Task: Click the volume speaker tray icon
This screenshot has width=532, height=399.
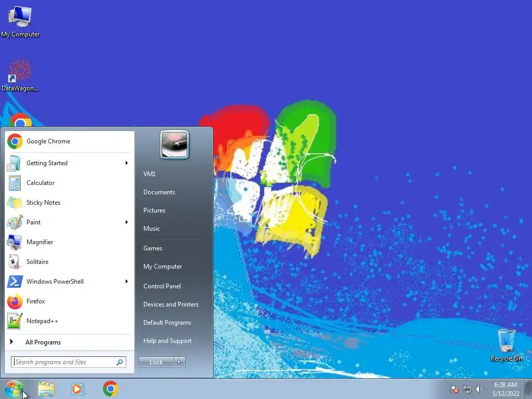Action: (480, 389)
